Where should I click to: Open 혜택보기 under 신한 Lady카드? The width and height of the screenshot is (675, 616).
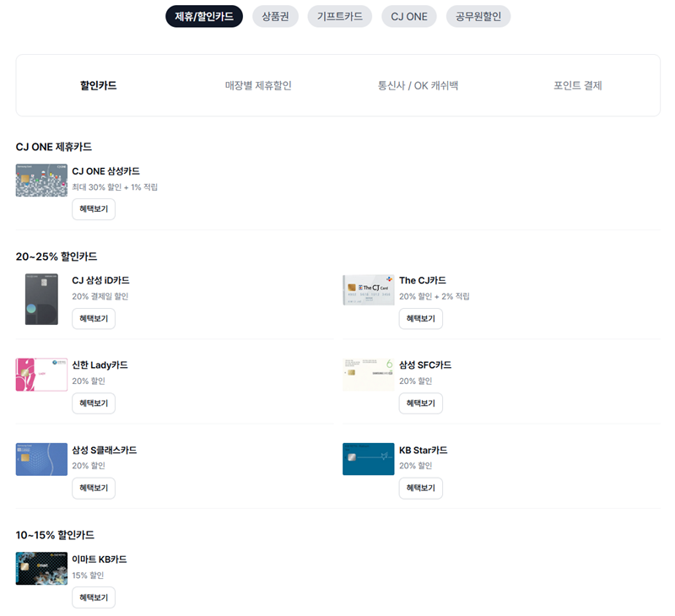point(94,403)
